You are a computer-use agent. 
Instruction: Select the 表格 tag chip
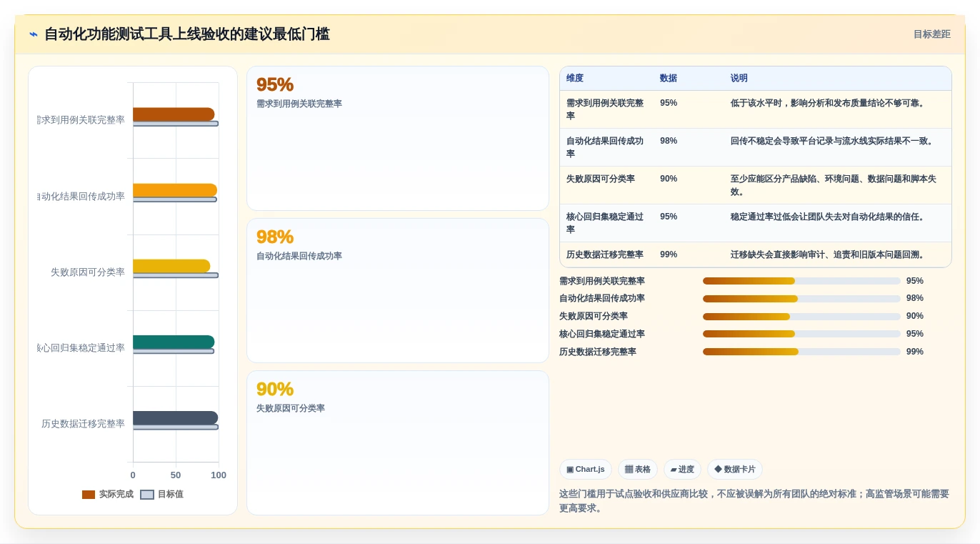(638, 470)
